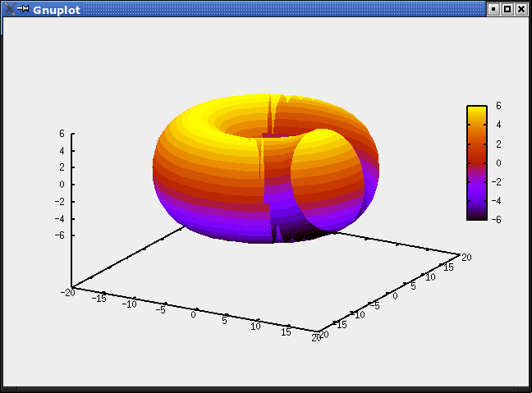Click the z-axis tick label -6
This screenshot has width=532, height=393.
point(59,235)
